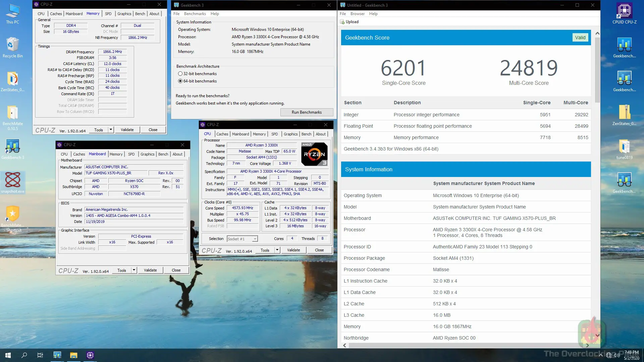Switch to CPU-Z taskbar icon
This screenshot has height=362, width=644.
tap(90, 355)
